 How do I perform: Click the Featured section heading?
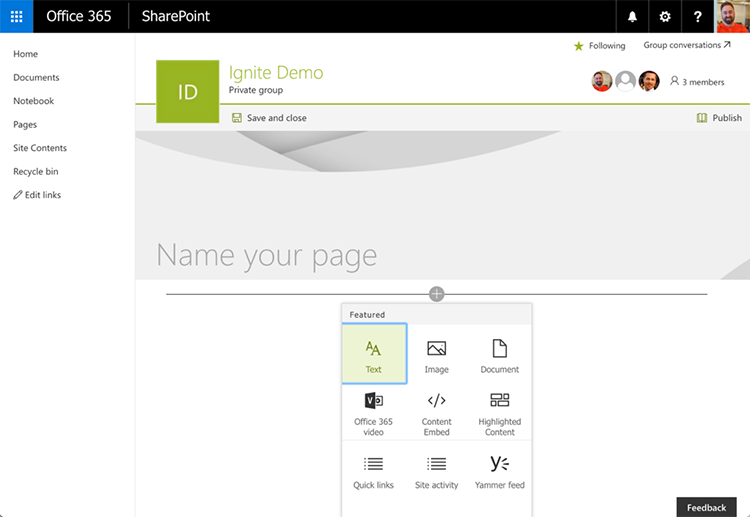(x=367, y=315)
